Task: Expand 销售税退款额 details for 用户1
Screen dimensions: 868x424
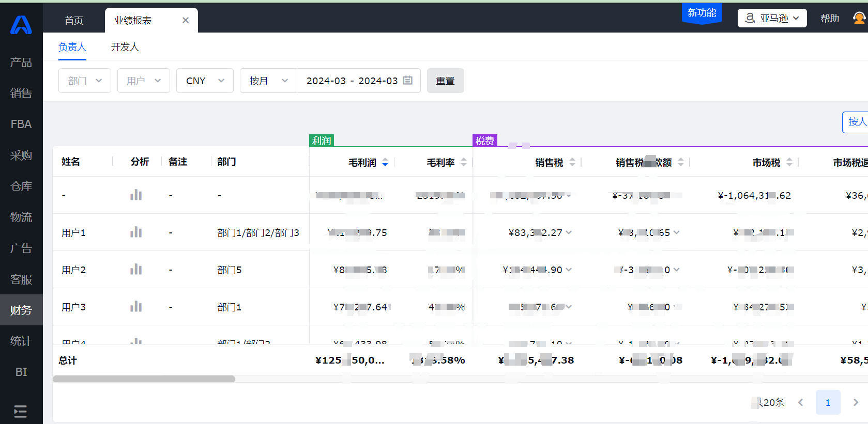Action: click(x=677, y=232)
